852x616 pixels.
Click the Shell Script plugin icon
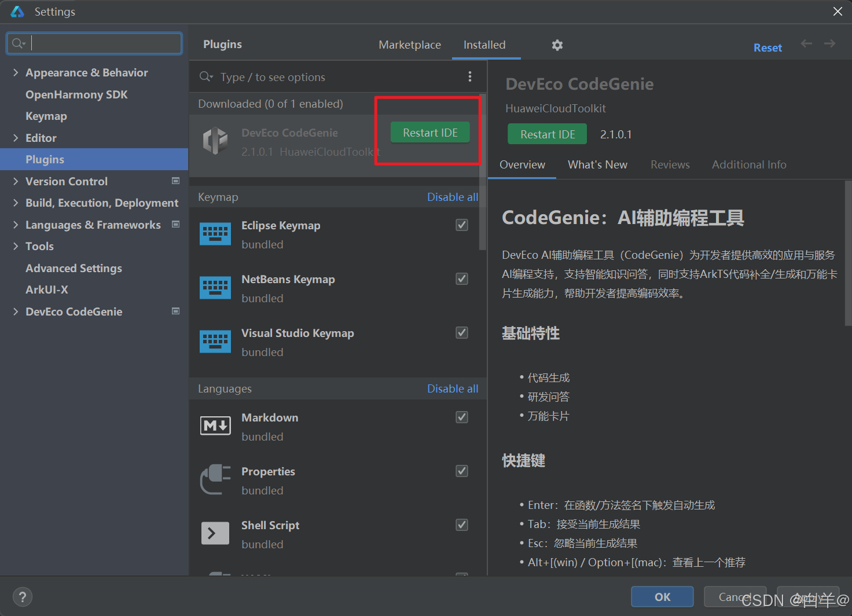point(215,533)
